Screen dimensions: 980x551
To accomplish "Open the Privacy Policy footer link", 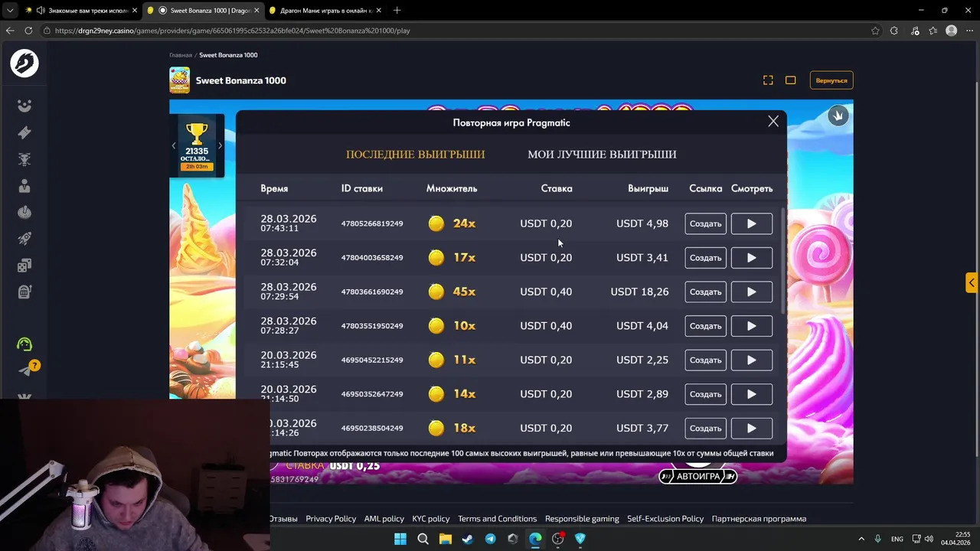I will 331,519.
